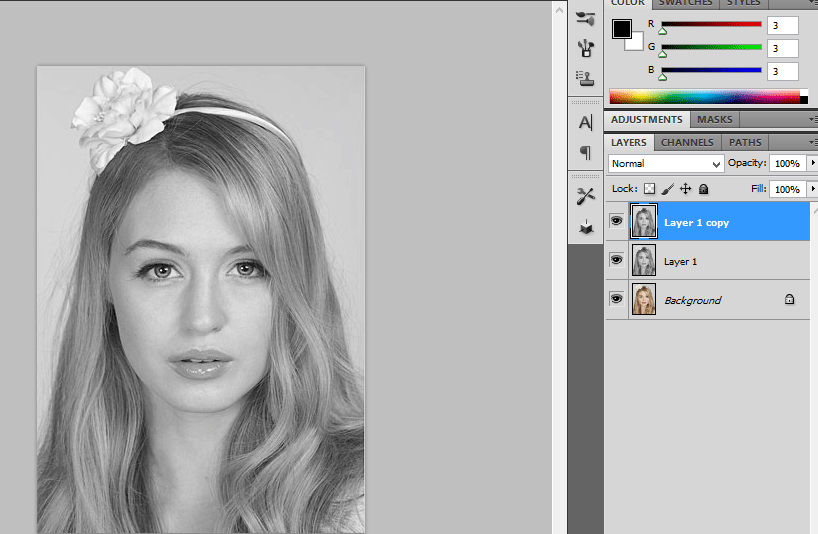The width and height of the screenshot is (818, 534).
Task: Select the Layer 1 copy thumbnail
Action: pos(644,221)
